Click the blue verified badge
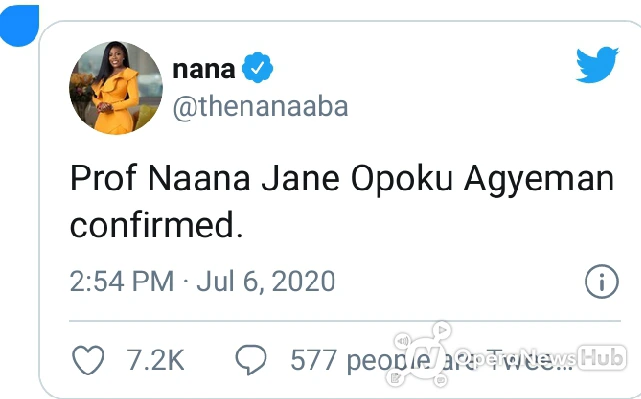The image size is (641, 399). 258,67
